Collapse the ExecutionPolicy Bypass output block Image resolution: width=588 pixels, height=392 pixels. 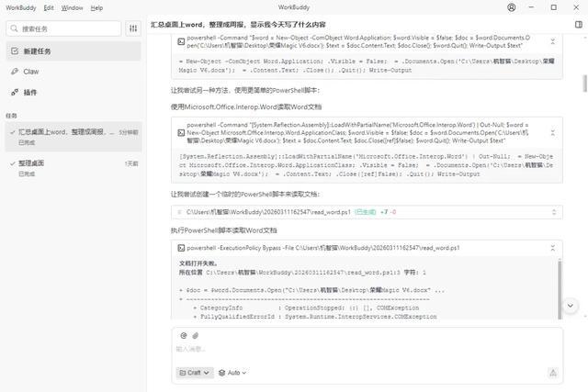pyautogui.click(x=553, y=248)
